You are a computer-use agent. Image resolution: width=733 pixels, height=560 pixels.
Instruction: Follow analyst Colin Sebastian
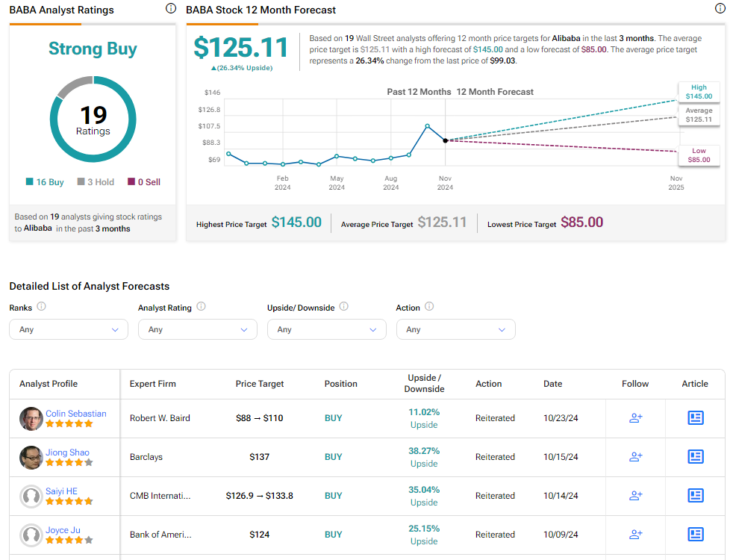[x=635, y=418]
